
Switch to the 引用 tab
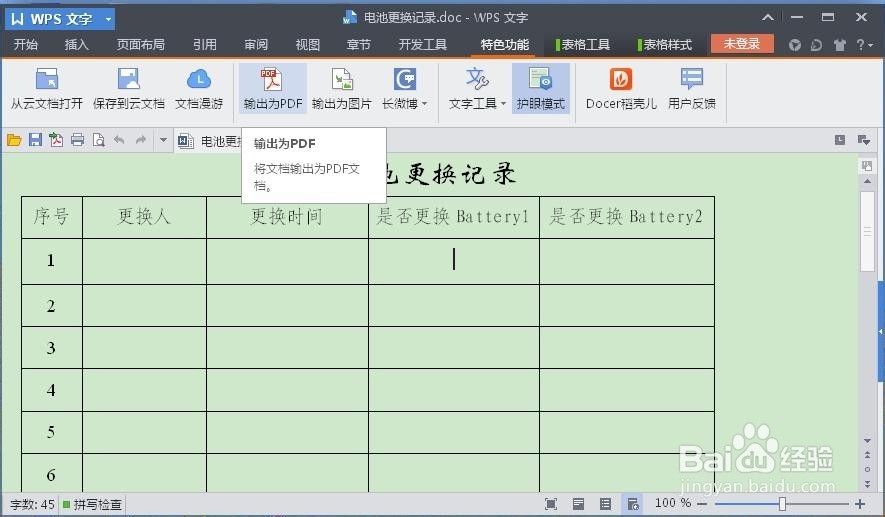pyautogui.click(x=204, y=45)
